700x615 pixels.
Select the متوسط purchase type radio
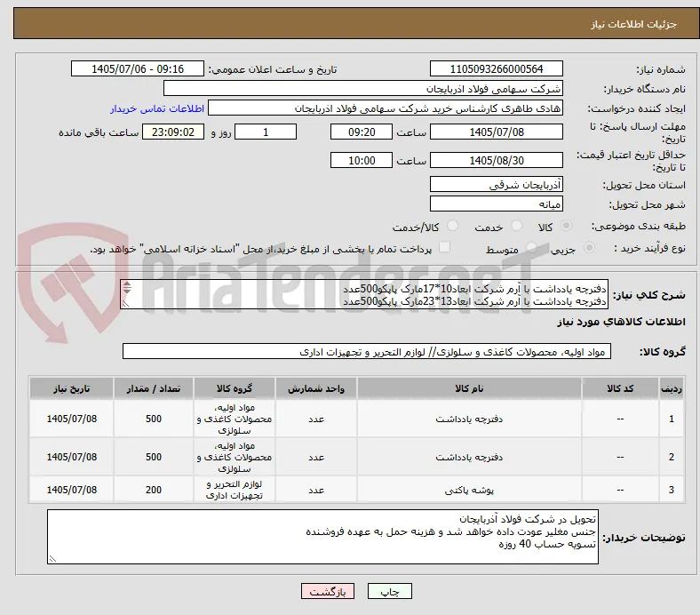coord(531,247)
